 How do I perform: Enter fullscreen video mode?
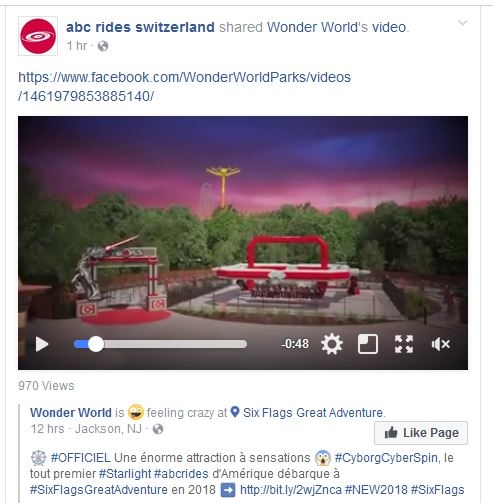point(404,344)
